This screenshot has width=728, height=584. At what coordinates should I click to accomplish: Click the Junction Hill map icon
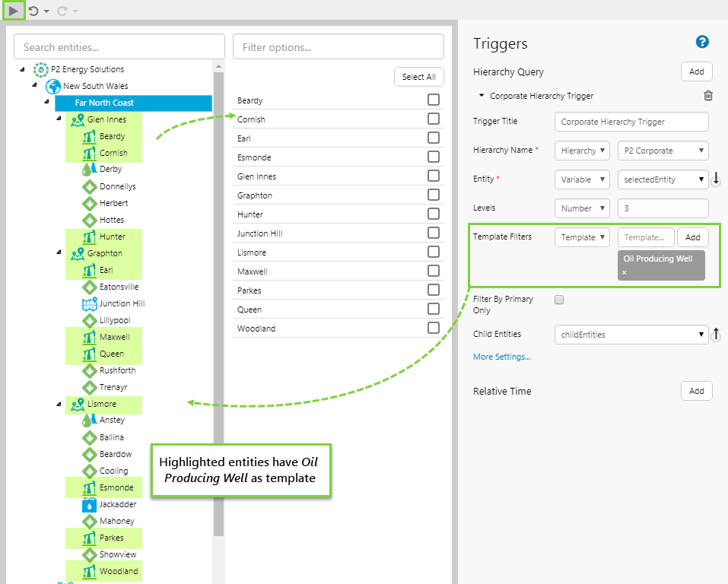click(x=89, y=304)
